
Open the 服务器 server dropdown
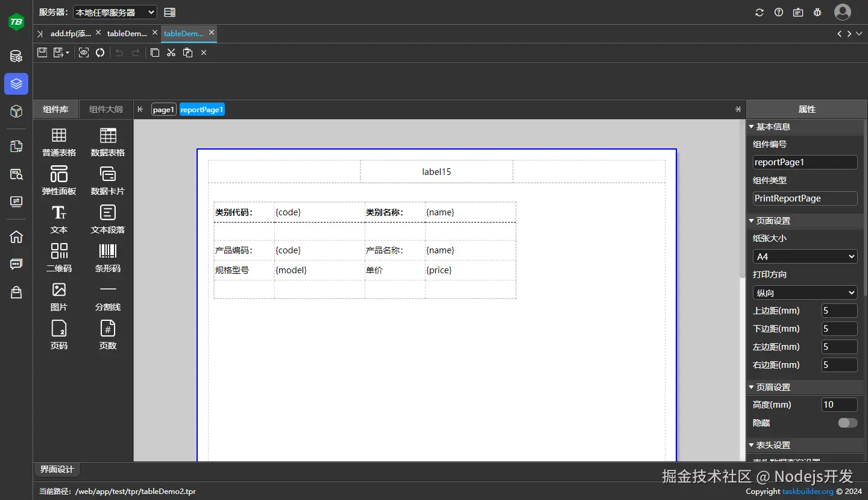tap(115, 12)
